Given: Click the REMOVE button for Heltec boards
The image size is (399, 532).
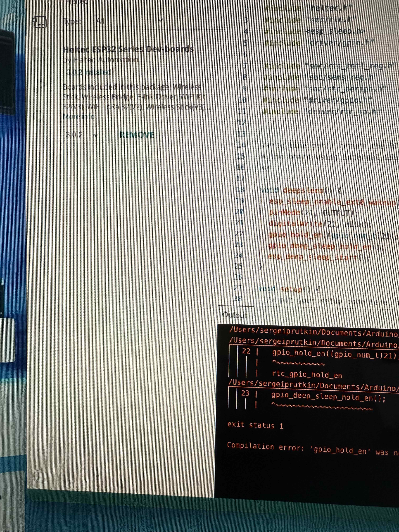Looking at the screenshot, I should coord(137,135).
